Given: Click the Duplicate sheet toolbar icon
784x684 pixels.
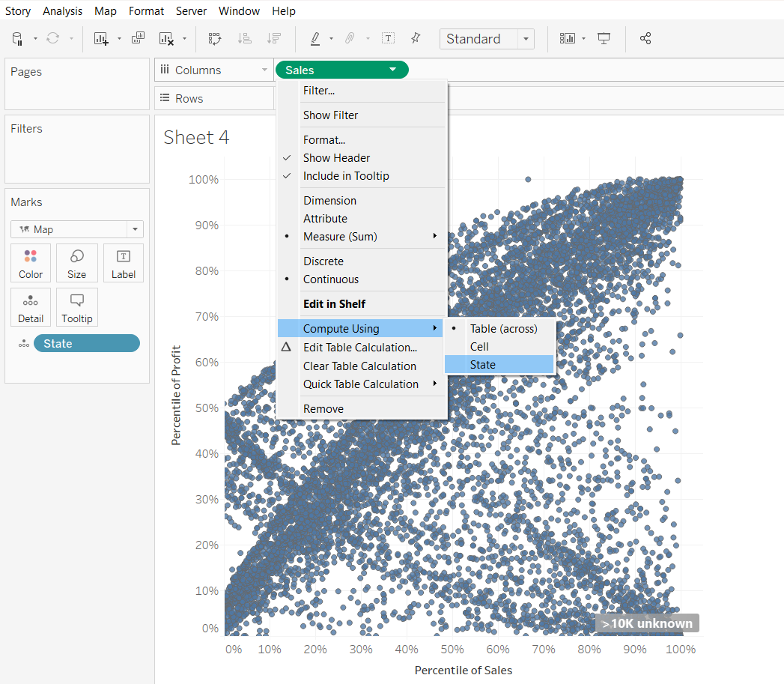Looking at the screenshot, I should (x=138, y=39).
